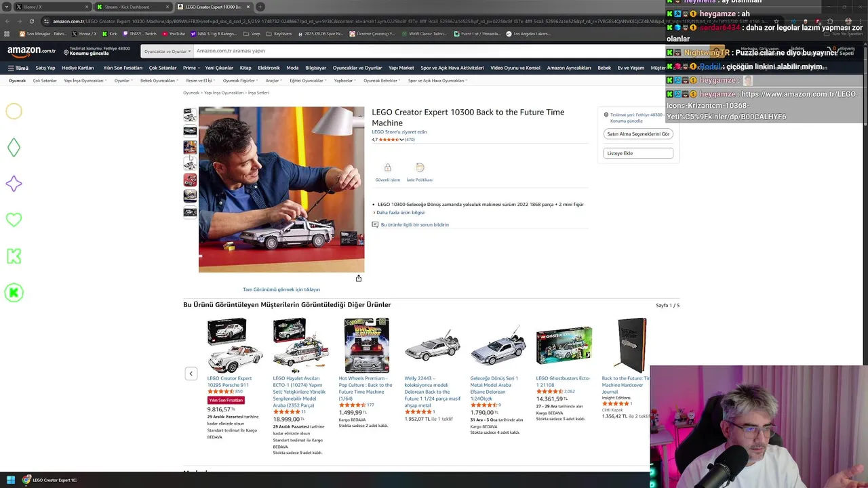This screenshot has height=488, width=868.
Task: Expand the Araçlar submenu
Action: pyautogui.click(x=274, y=81)
